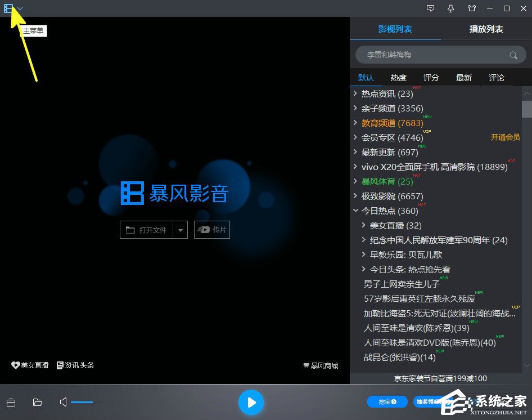Viewport: 532px width, 420px height.
Task: Open 资讯头条 from the bottom bar
Action: (79, 365)
